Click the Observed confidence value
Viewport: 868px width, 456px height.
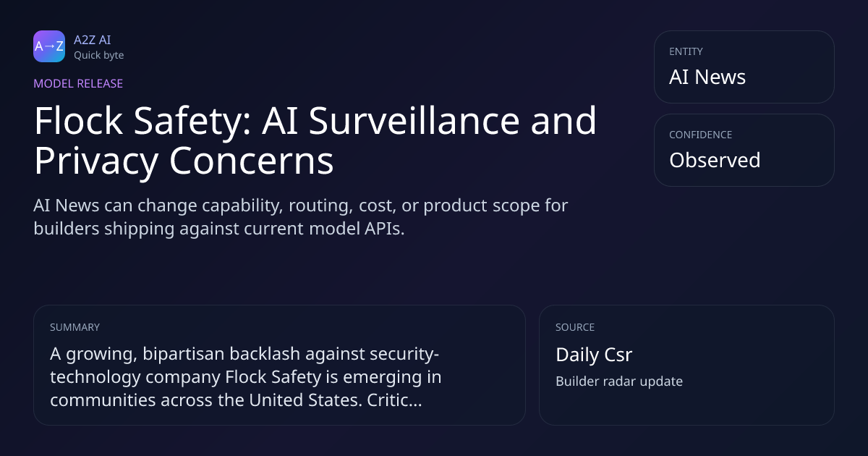(715, 160)
